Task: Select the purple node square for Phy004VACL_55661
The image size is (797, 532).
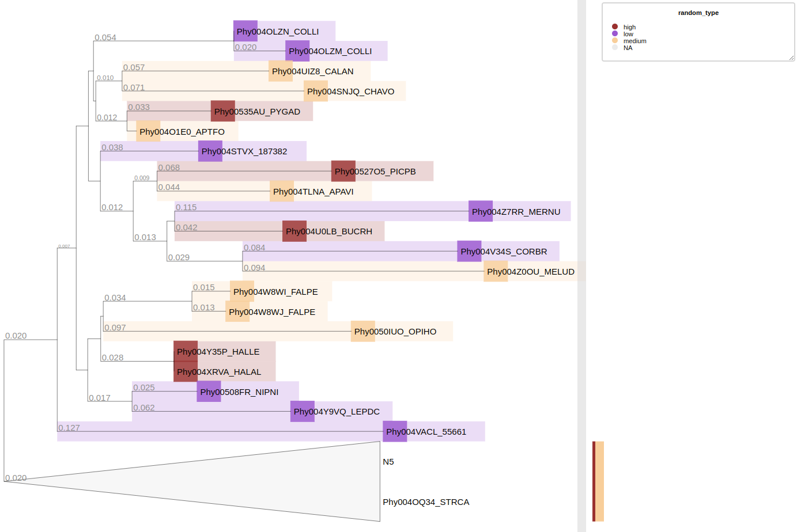Action: click(395, 431)
